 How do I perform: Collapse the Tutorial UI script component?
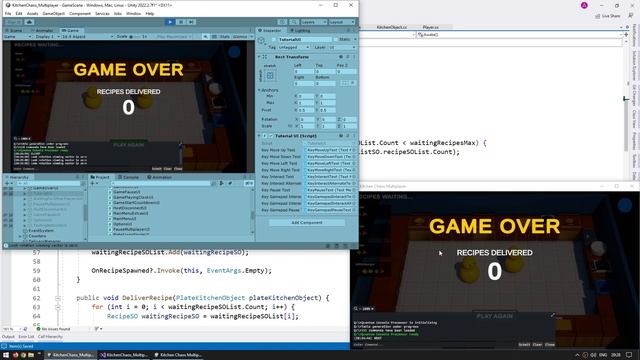coord(259,136)
